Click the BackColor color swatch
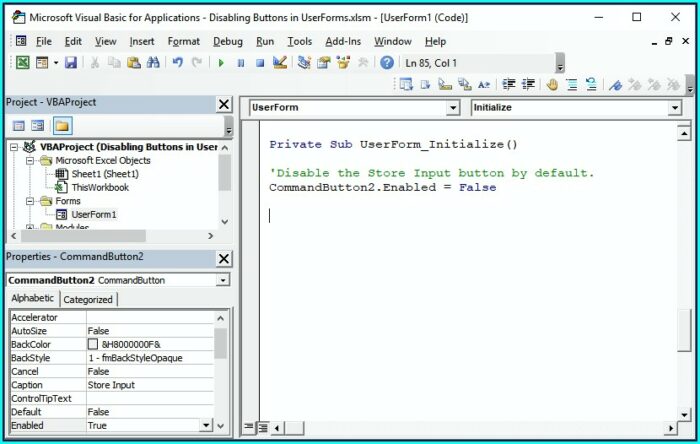 [92, 344]
